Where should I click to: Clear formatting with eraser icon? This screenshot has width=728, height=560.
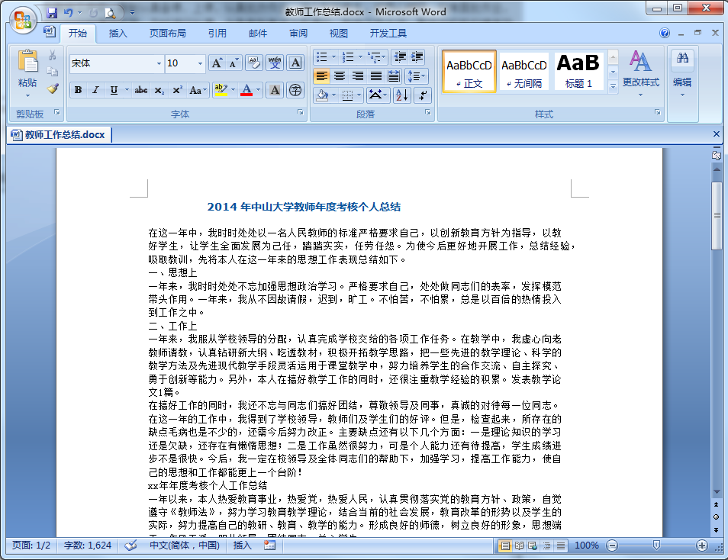(254, 63)
